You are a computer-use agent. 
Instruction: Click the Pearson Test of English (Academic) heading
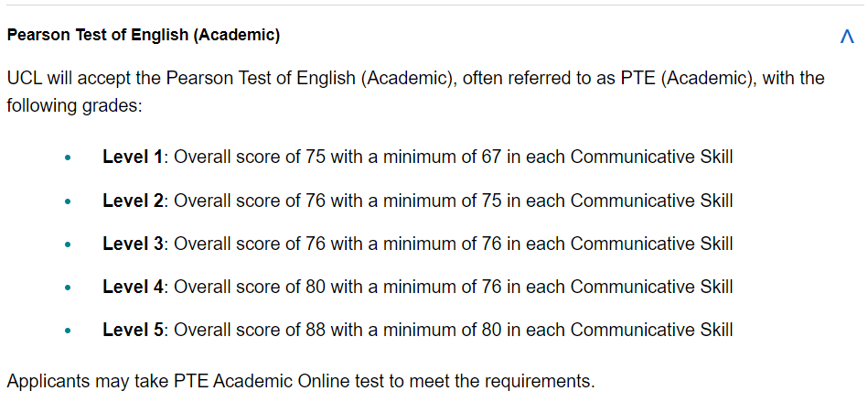pyautogui.click(x=143, y=36)
